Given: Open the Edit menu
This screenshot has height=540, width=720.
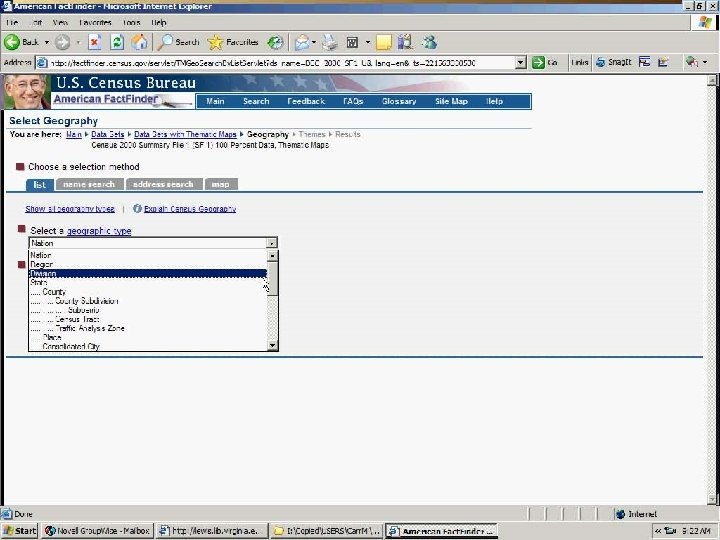Looking at the screenshot, I should (x=37, y=22).
